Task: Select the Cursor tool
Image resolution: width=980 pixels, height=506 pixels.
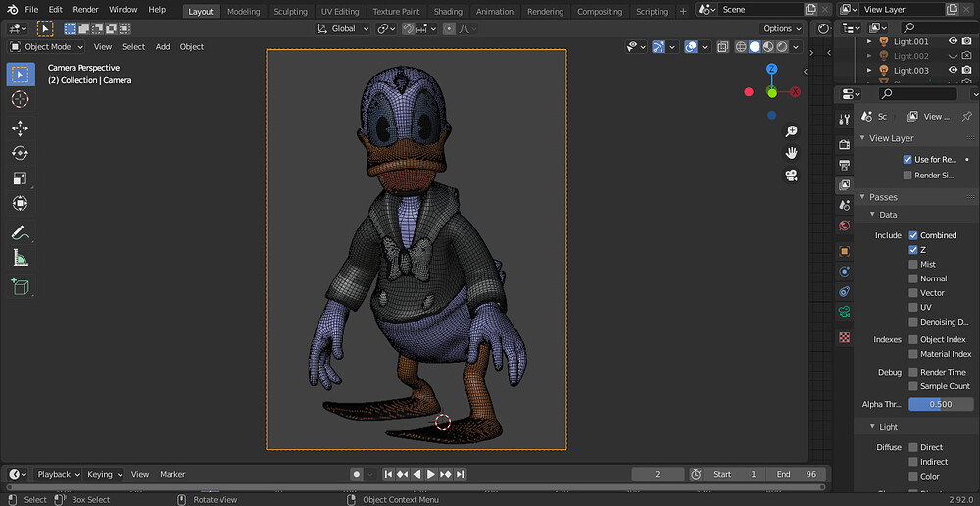Action: pos(20,99)
